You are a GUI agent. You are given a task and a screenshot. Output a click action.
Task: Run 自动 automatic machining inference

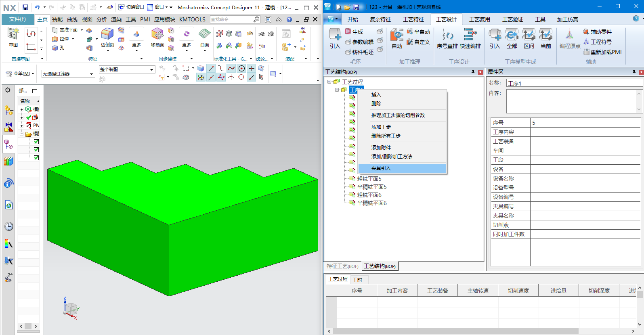[x=397, y=38]
